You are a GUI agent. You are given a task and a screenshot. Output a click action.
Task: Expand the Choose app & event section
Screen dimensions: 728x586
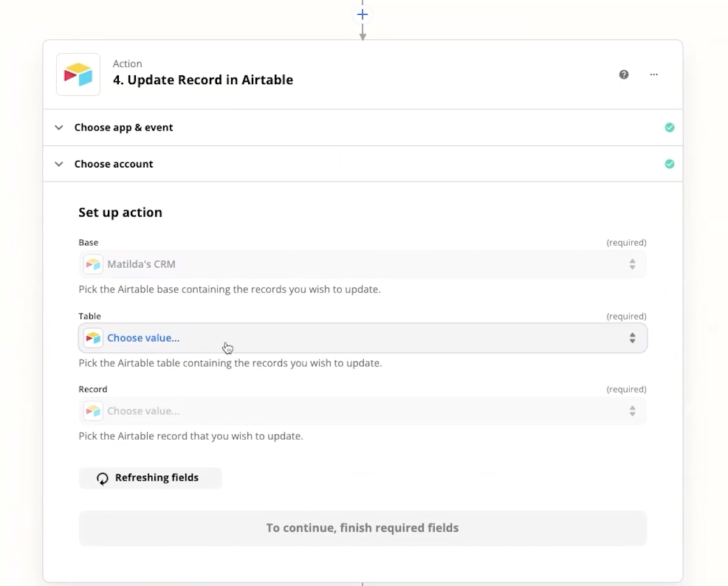(363, 127)
